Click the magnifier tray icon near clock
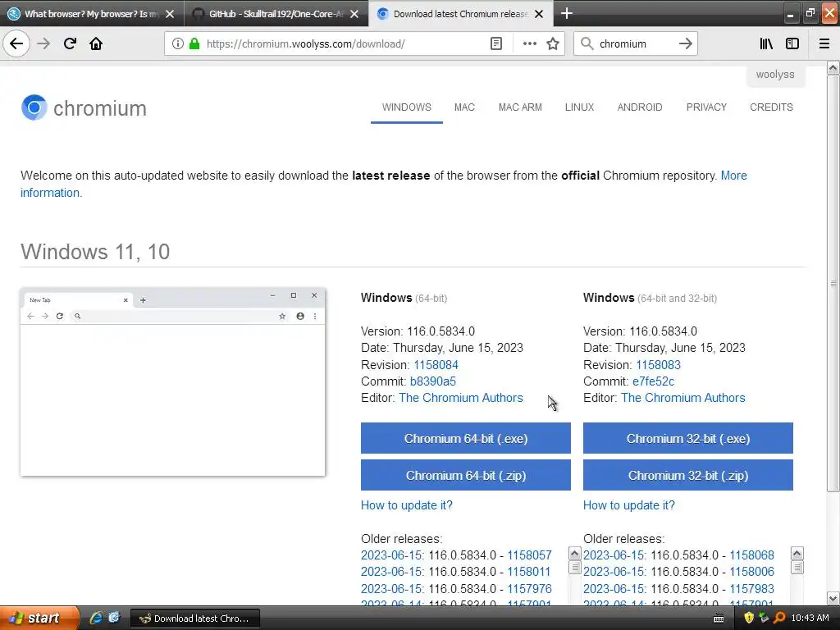 coord(779,618)
